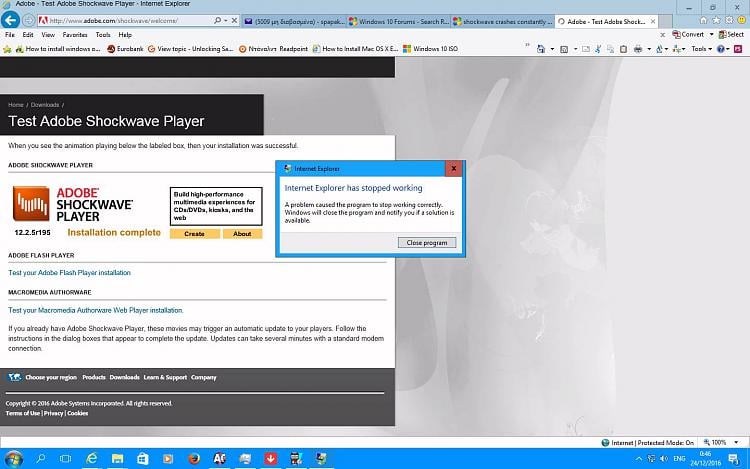
Task: Stop loading with address bar X
Action: point(234,21)
